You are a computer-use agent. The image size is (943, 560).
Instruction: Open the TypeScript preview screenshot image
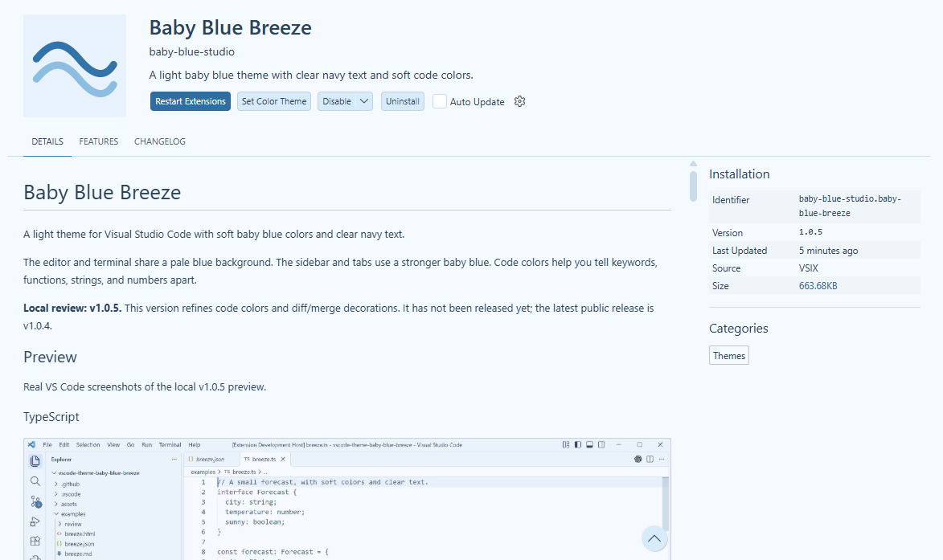(x=347, y=499)
